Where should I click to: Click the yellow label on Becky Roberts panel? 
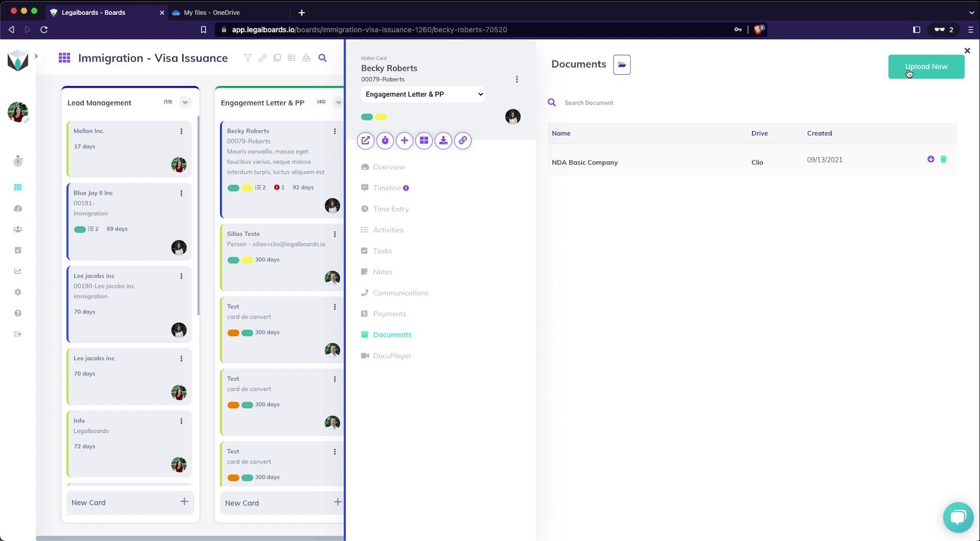coord(380,117)
